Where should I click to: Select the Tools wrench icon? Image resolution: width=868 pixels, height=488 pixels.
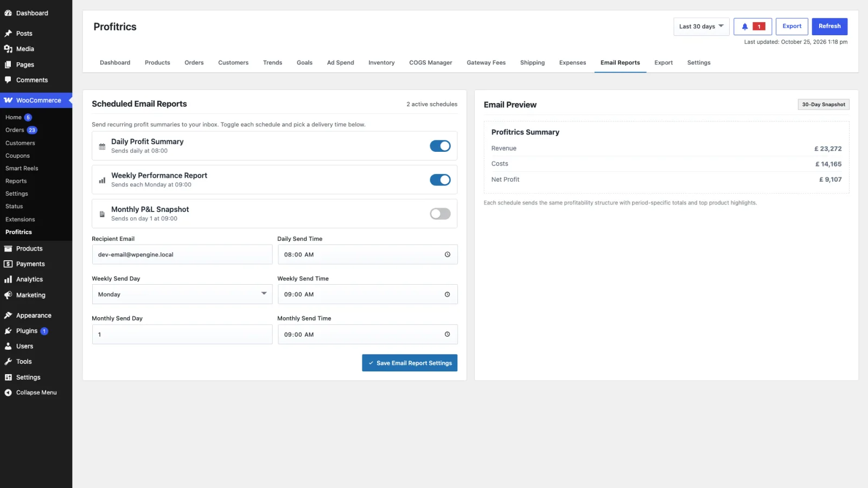(x=8, y=362)
